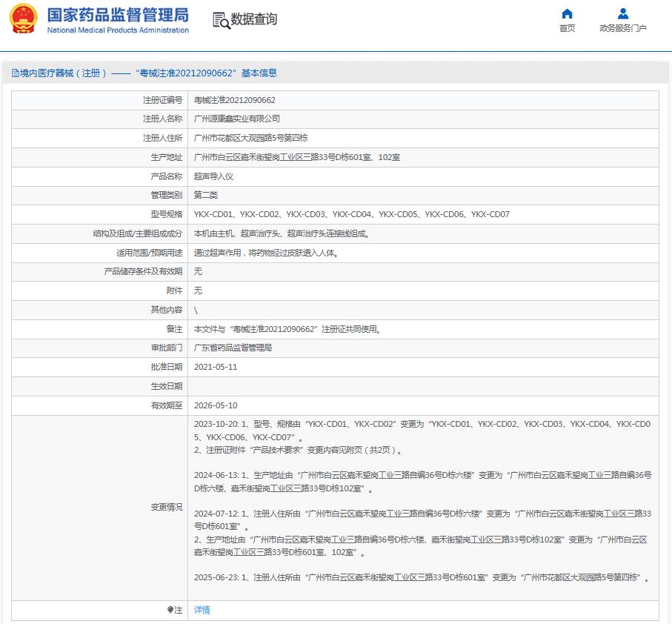Click the 首页 house icon
Screen dimensions: 672x624
coord(567,13)
